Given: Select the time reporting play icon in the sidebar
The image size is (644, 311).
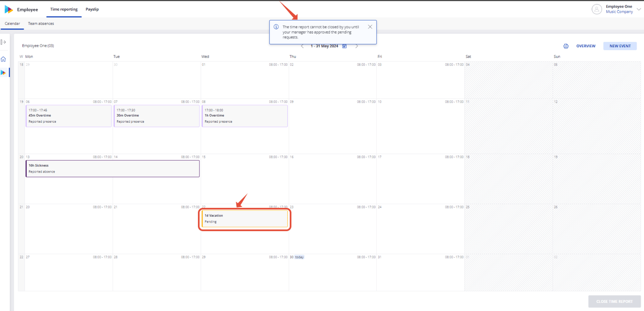Looking at the screenshot, I should point(3,72).
